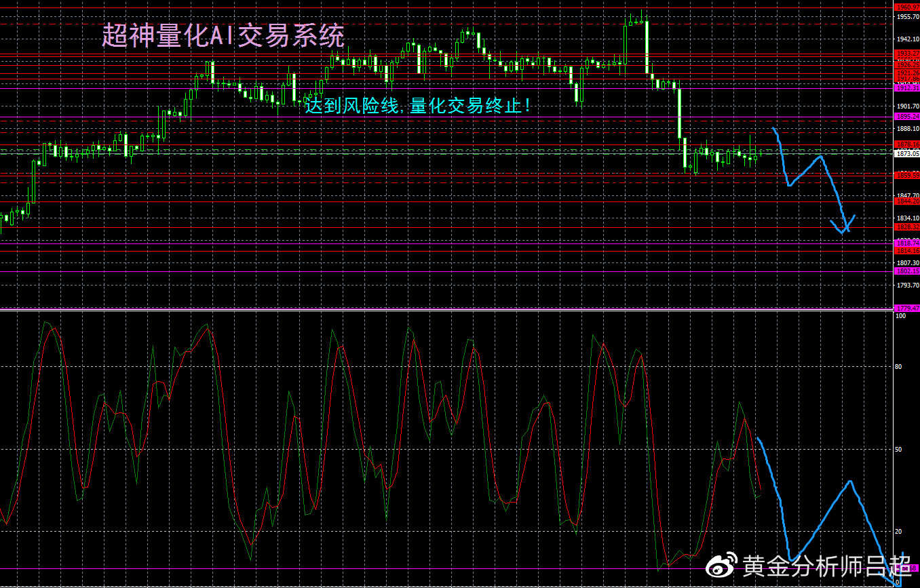The width and height of the screenshot is (920, 588).
Task: Select the 1926.25 red level label
Action: click(907, 64)
